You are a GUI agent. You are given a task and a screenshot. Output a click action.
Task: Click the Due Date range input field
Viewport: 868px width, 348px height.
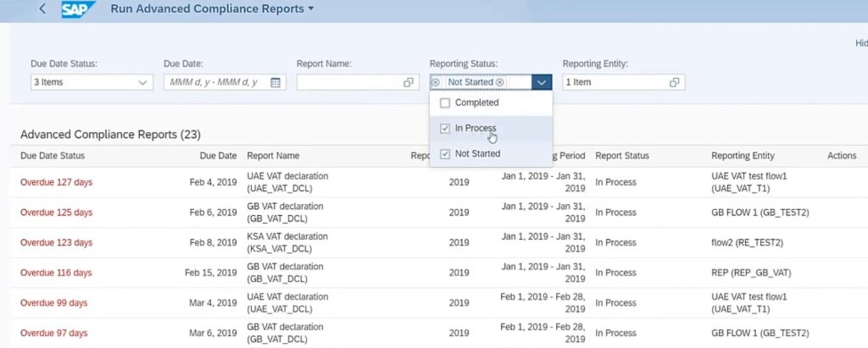pos(217,82)
